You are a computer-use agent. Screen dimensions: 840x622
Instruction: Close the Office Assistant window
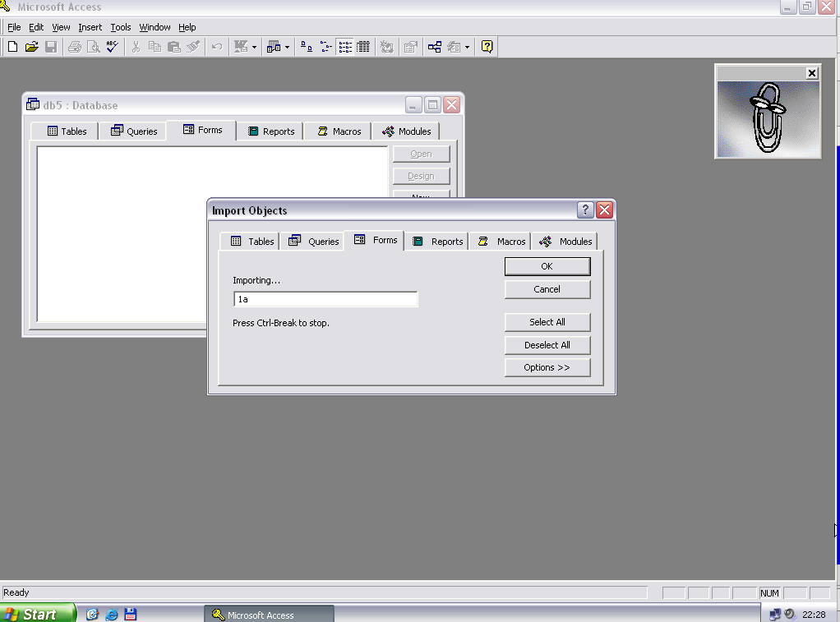811,73
